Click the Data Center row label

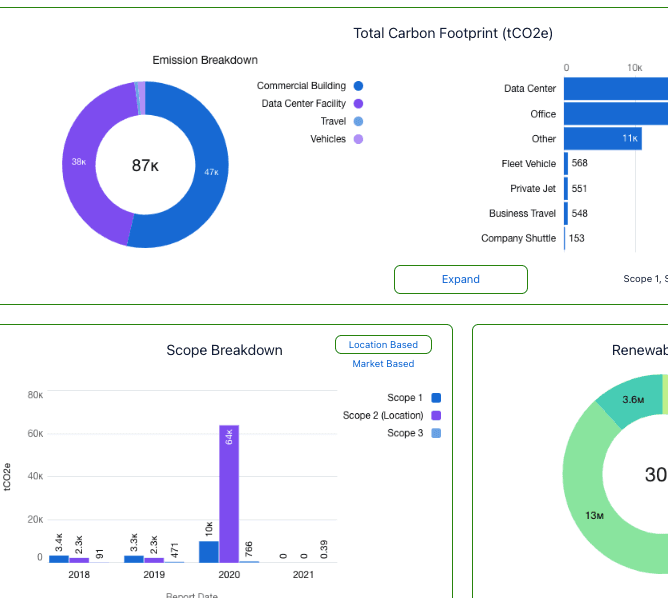coord(530,89)
